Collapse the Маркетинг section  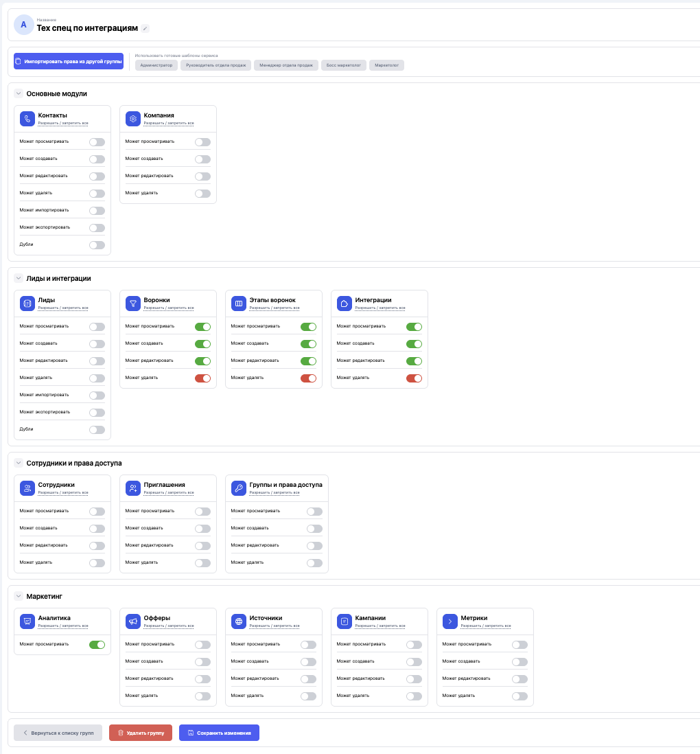tap(19, 596)
